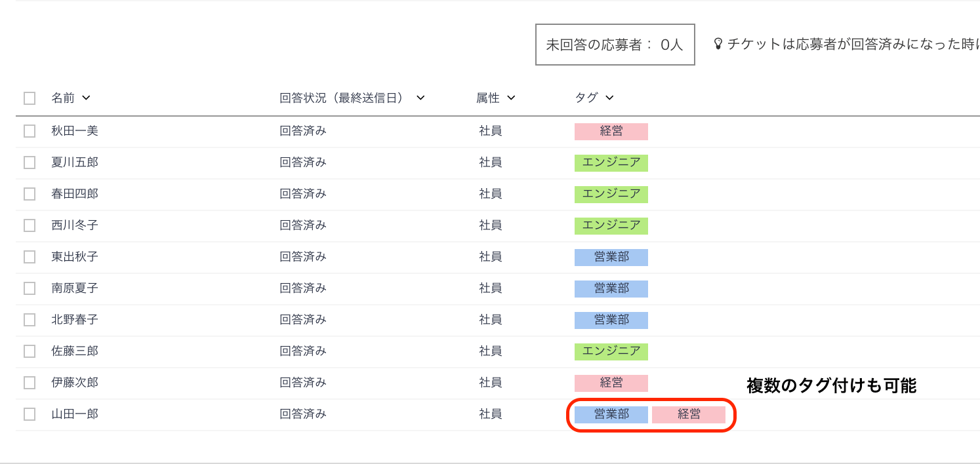Screen dimensions: 980x464
Task: Check the checkbox for 秋田一美
Action: pyautogui.click(x=29, y=130)
